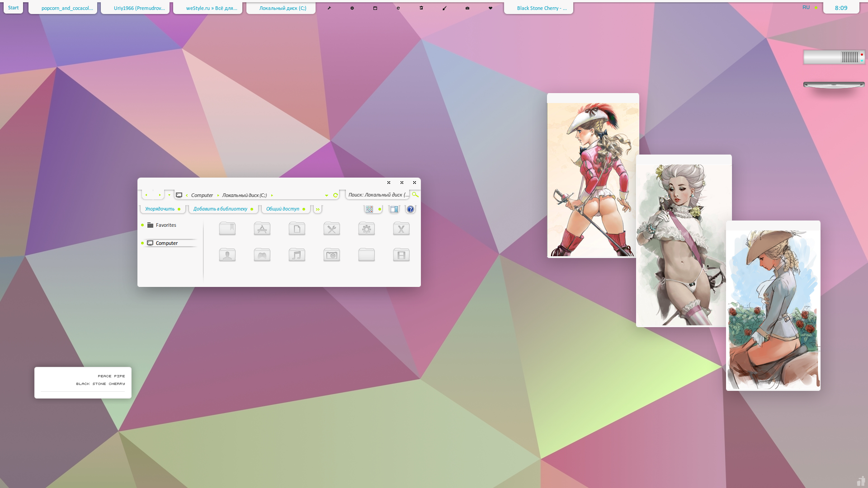Click the window icon in taskbar
This screenshot has height=488, width=868.
tap(375, 8)
